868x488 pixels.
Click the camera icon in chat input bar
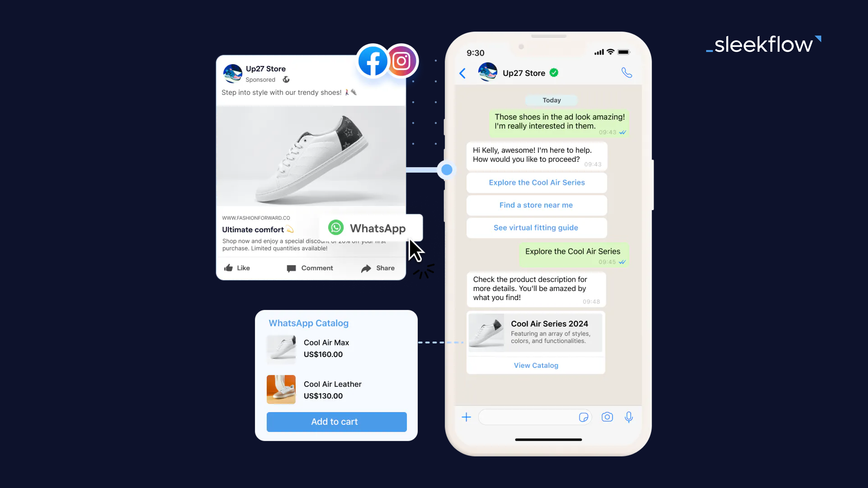[x=607, y=417]
